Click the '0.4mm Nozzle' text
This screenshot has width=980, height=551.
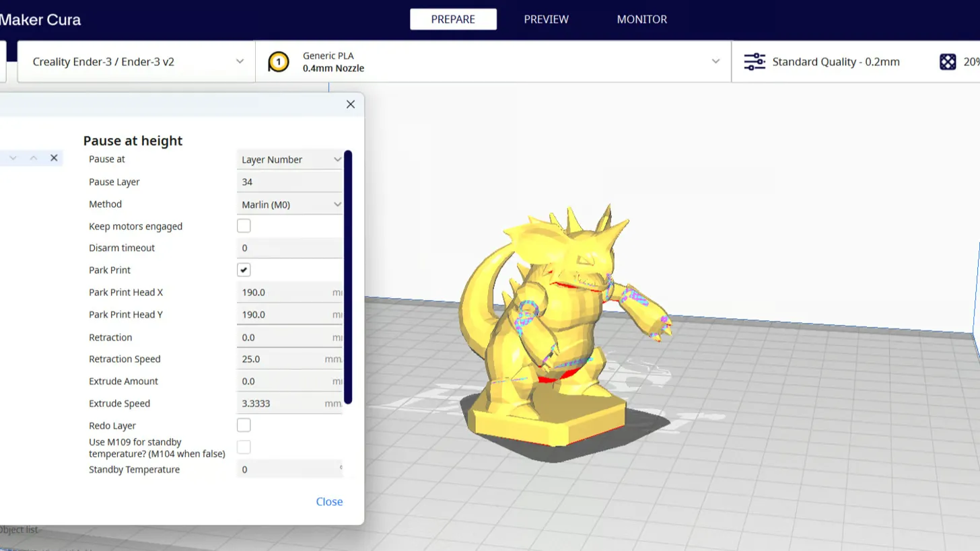[333, 68]
